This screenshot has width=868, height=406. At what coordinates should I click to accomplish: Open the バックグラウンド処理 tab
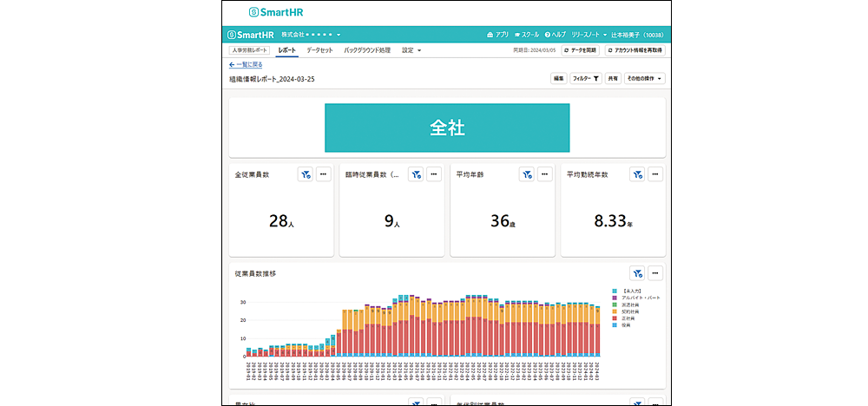coord(367,50)
